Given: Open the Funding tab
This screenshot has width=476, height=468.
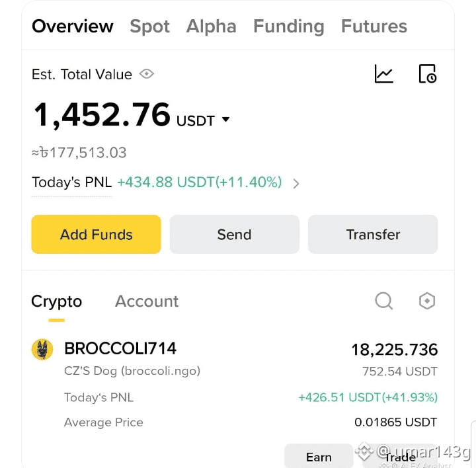Looking at the screenshot, I should (289, 26).
